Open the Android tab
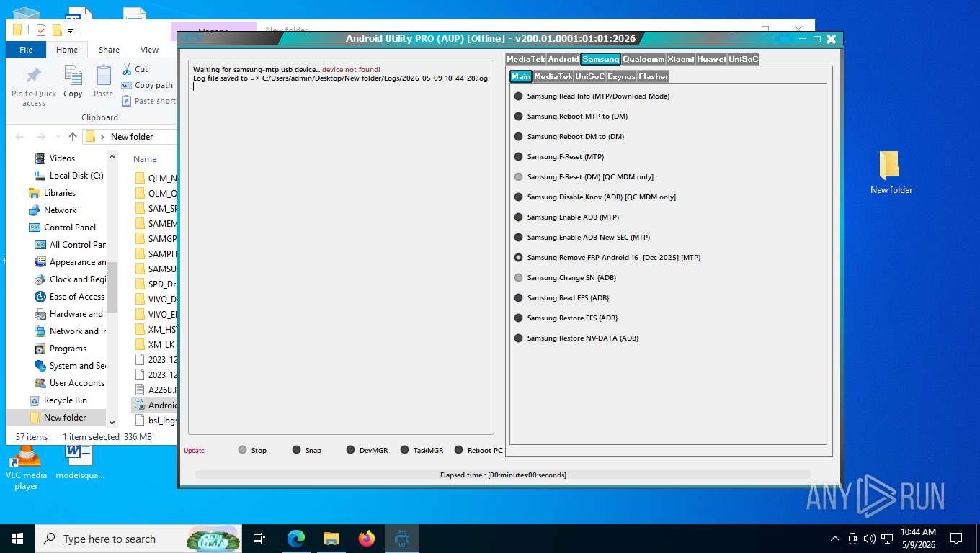This screenshot has height=553, width=980. pos(563,59)
